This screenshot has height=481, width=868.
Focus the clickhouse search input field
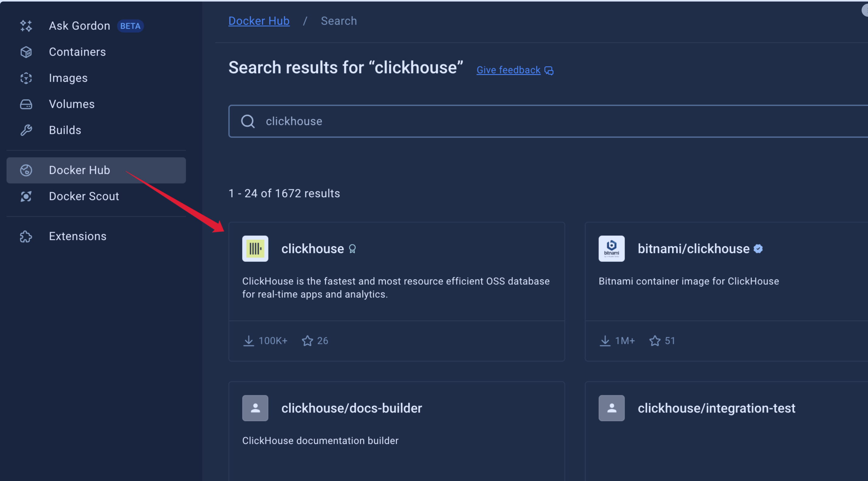tap(539, 121)
